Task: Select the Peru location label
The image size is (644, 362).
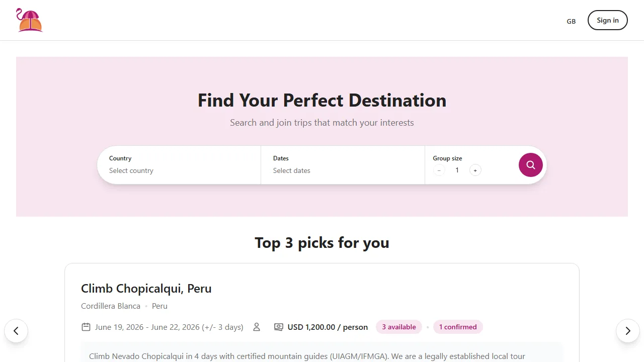Action: coord(159,306)
